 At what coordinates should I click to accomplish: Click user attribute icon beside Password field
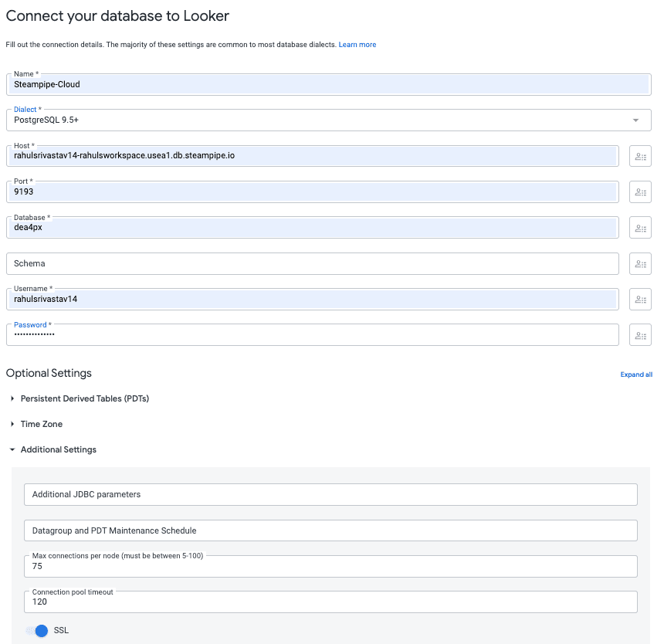[x=640, y=335]
